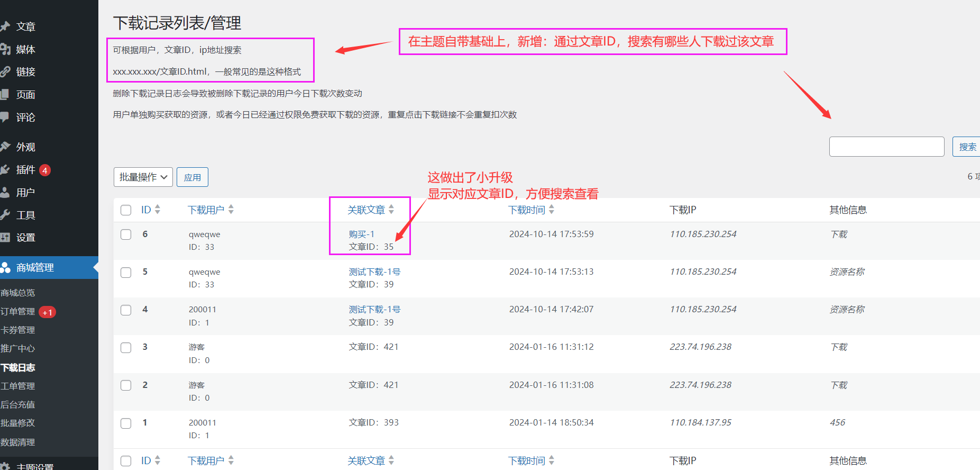Image resolution: width=980 pixels, height=470 pixels.
Task: Click the 商城管理 group icon
Action: (x=5, y=267)
